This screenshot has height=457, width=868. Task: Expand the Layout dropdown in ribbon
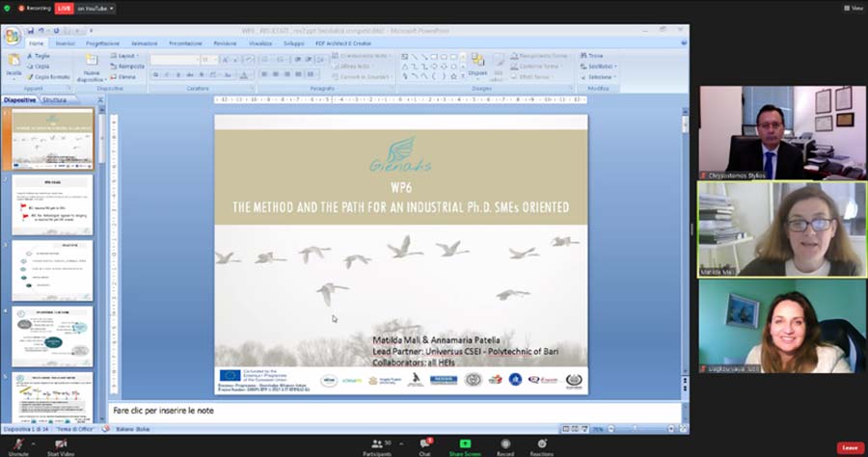126,56
